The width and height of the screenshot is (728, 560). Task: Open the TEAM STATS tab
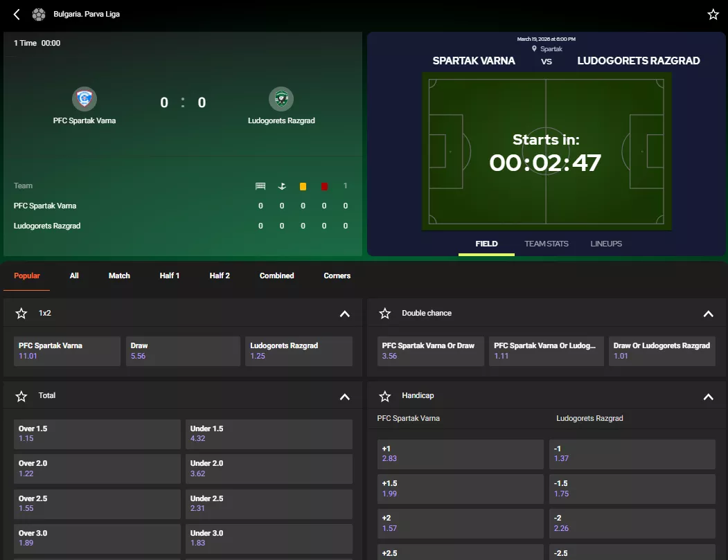(547, 244)
